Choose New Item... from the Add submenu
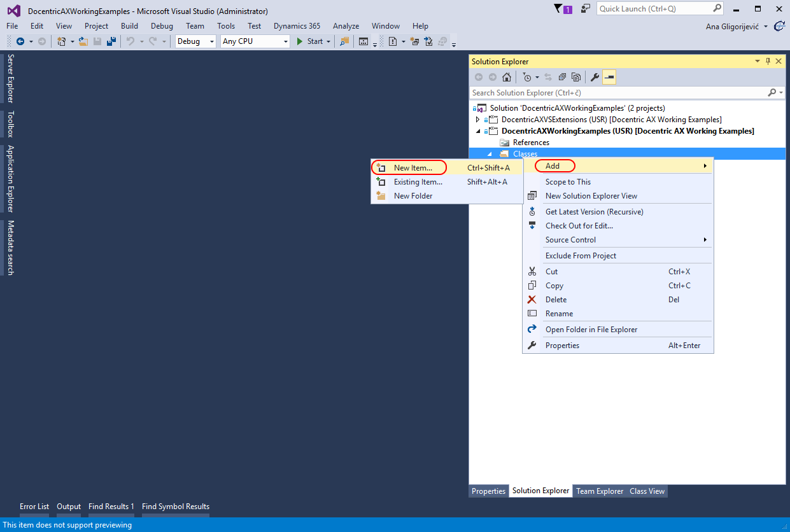 (x=447, y=168)
